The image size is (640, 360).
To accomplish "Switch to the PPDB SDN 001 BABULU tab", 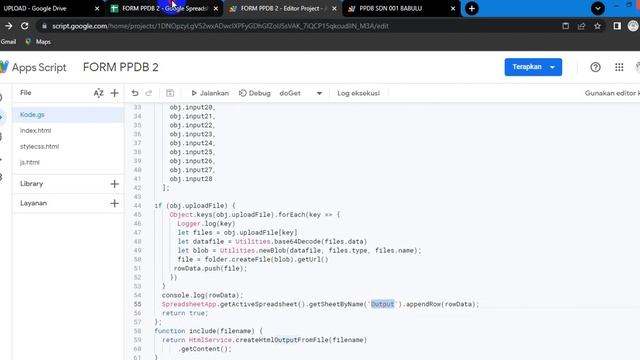I will tap(391, 8).
